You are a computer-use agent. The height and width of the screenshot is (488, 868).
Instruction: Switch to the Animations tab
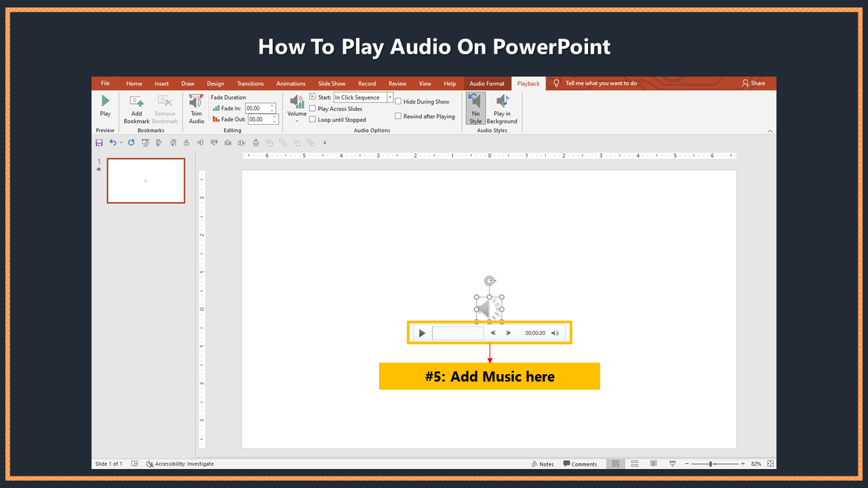(x=291, y=83)
